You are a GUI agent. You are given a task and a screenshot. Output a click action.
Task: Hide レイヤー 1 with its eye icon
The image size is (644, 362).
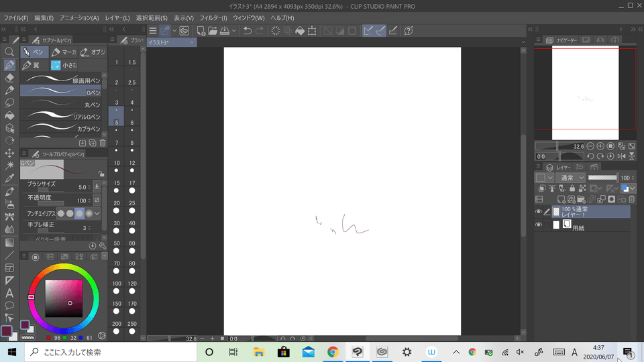[539, 212]
